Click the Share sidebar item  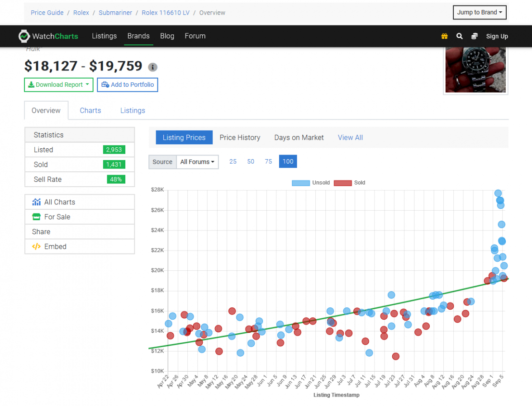pos(80,232)
